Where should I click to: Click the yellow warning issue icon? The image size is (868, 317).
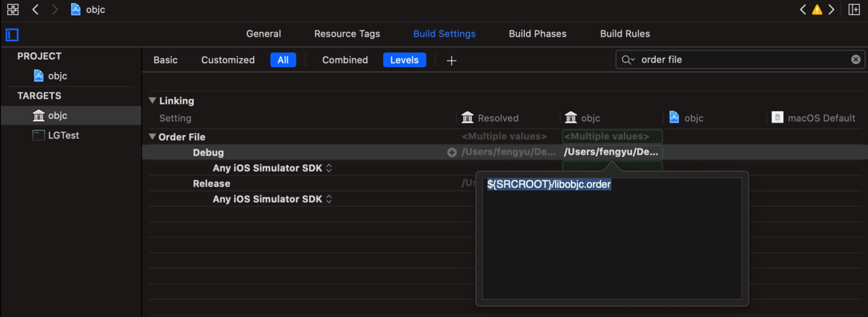[817, 10]
